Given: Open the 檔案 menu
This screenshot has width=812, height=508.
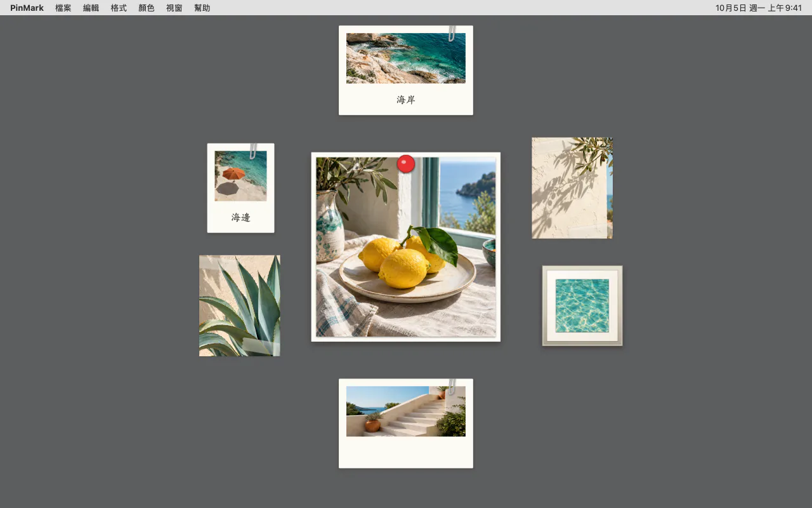Looking at the screenshot, I should 63,8.
